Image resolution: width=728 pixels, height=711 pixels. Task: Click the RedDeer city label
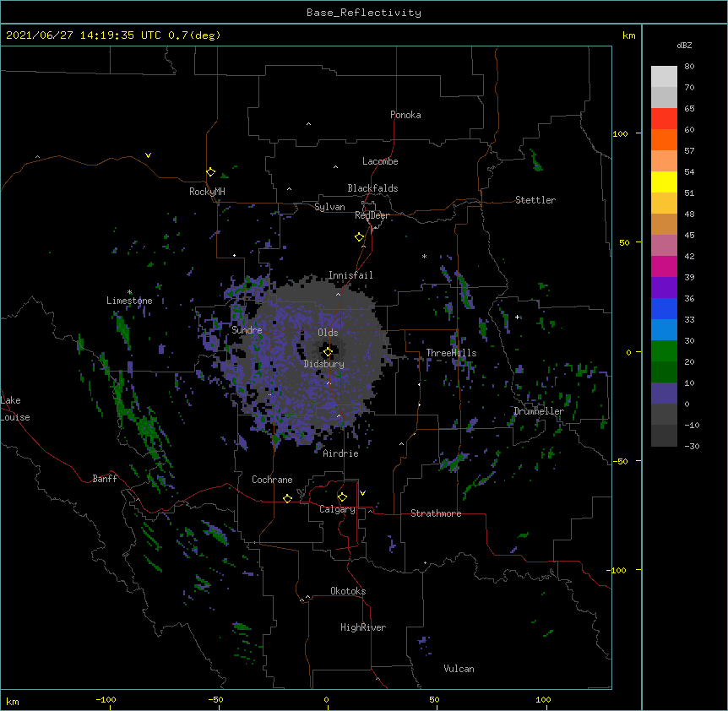click(372, 215)
